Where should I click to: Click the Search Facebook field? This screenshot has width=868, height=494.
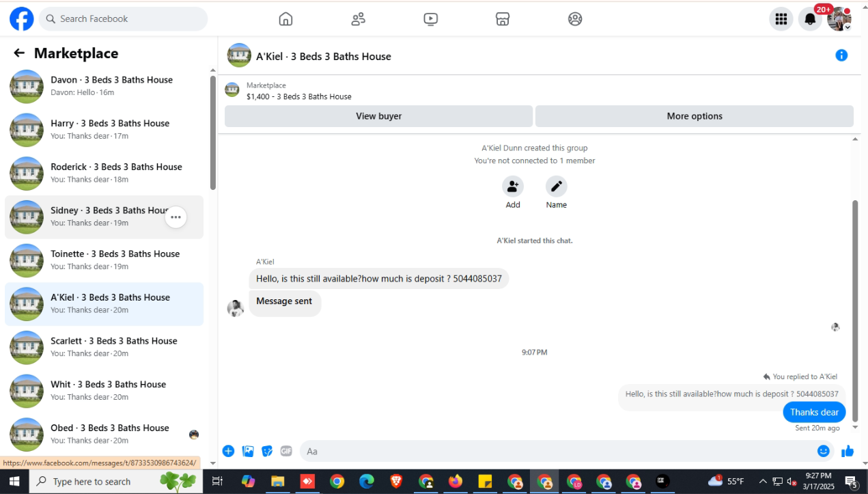click(123, 19)
